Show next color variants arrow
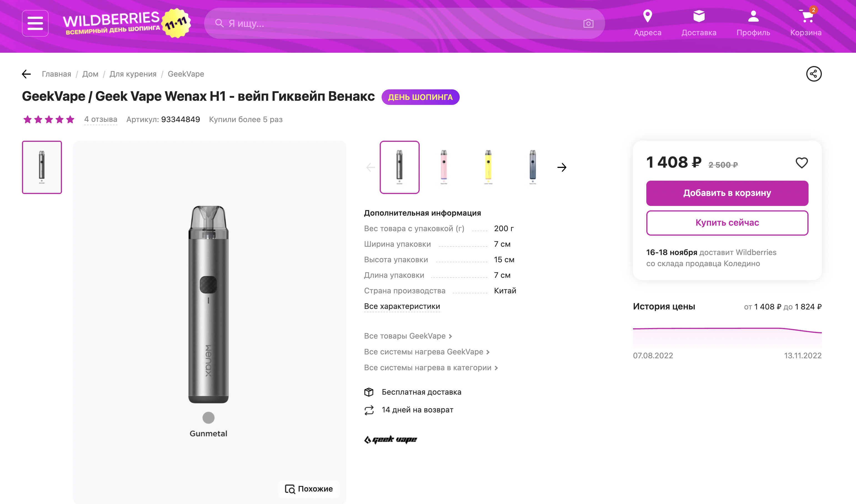 click(x=562, y=167)
